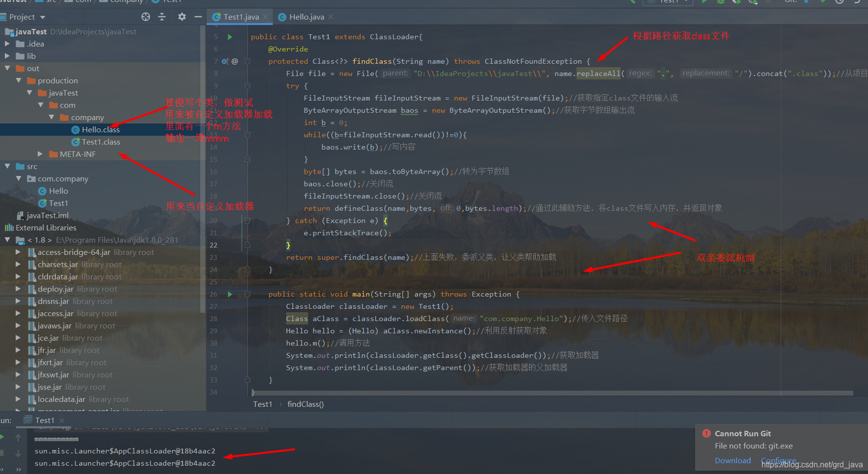The image size is (868, 474).
Task: Select the company folder under out
Action: tap(87, 117)
